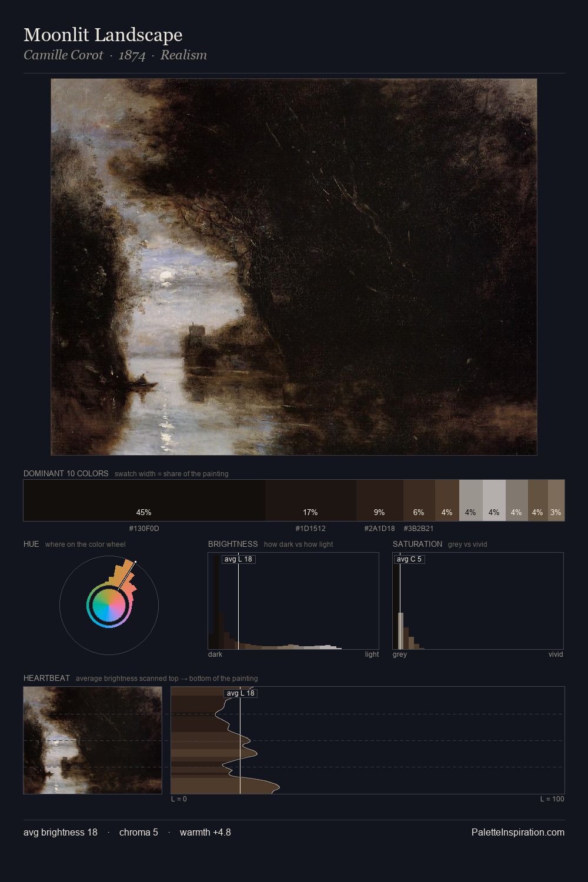Click the 'L = 0' axis label
The width and height of the screenshot is (588, 882).
[179, 799]
